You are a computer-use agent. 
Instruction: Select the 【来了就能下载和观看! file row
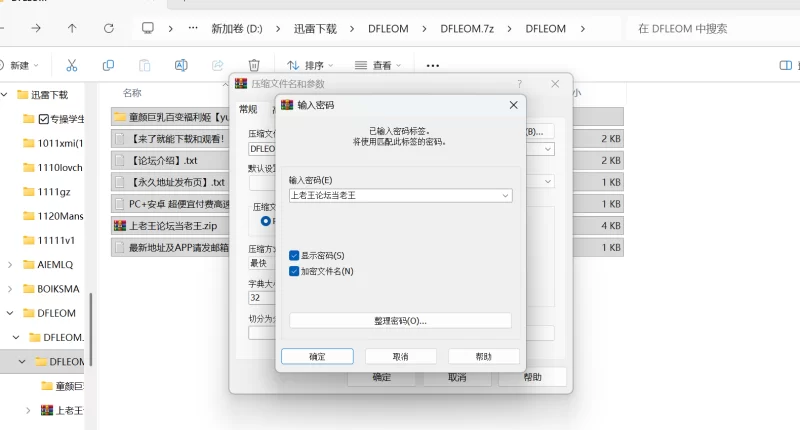[170, 139]
